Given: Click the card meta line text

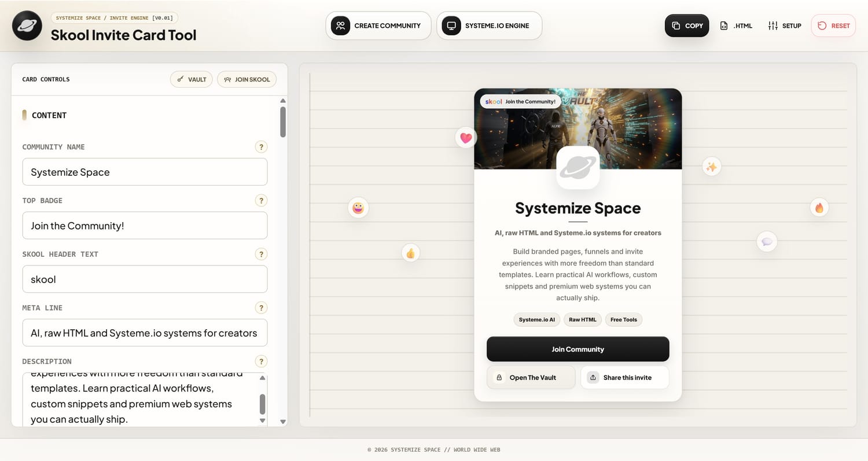Looking at the screenshot, I should coord(578,233).
